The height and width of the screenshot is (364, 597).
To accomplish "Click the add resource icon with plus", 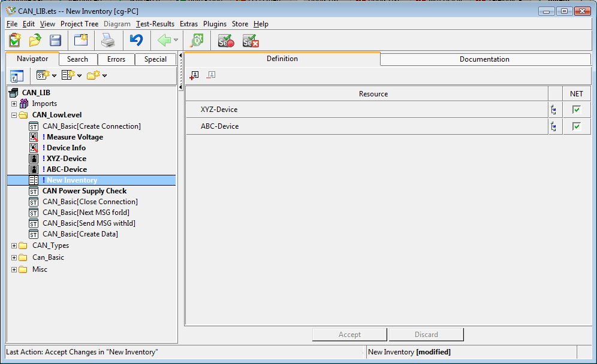I will point(194,75).
